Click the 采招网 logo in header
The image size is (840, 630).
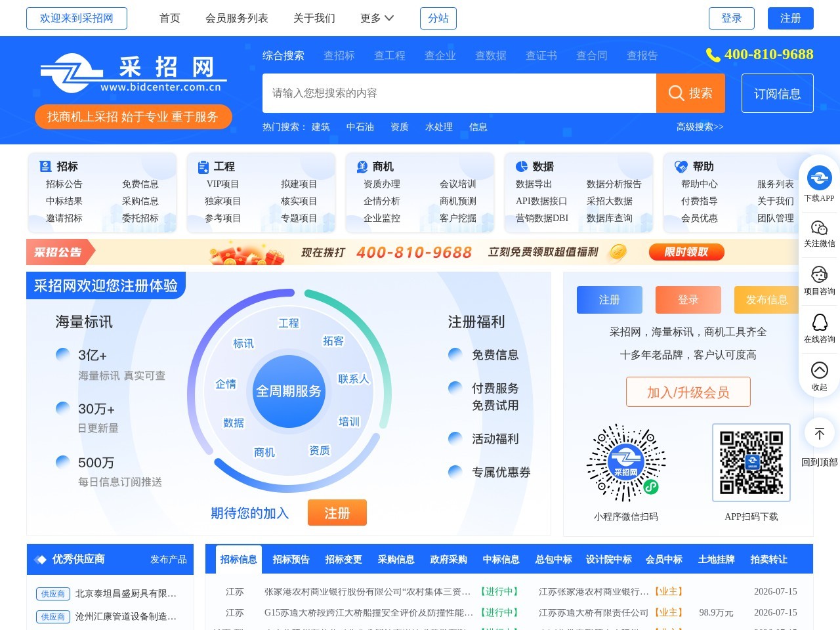pos(133,73)
